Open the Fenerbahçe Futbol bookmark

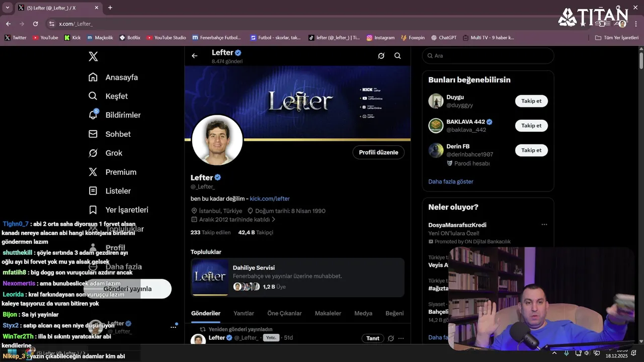click(x=216, y=38)
